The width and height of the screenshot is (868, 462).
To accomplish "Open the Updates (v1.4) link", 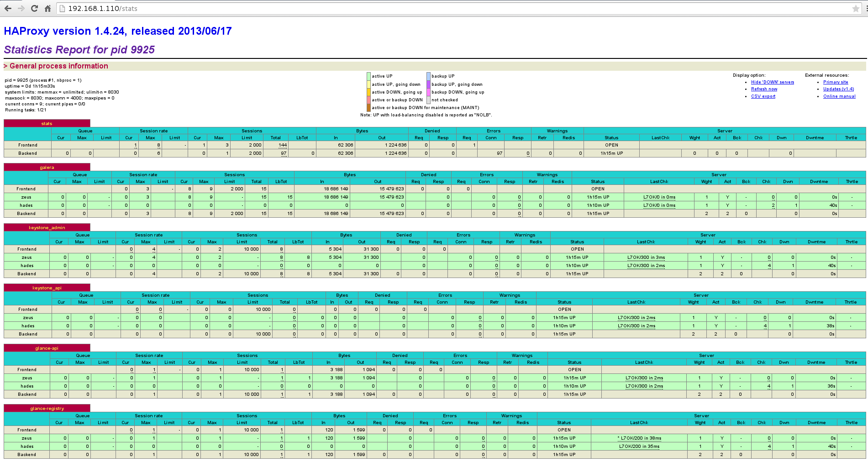I will click(838, 89).
